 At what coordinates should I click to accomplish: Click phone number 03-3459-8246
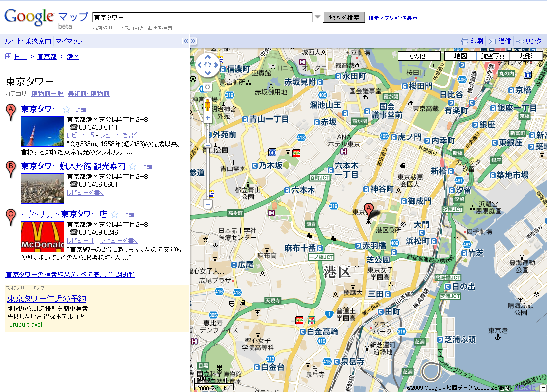[98, 232]
